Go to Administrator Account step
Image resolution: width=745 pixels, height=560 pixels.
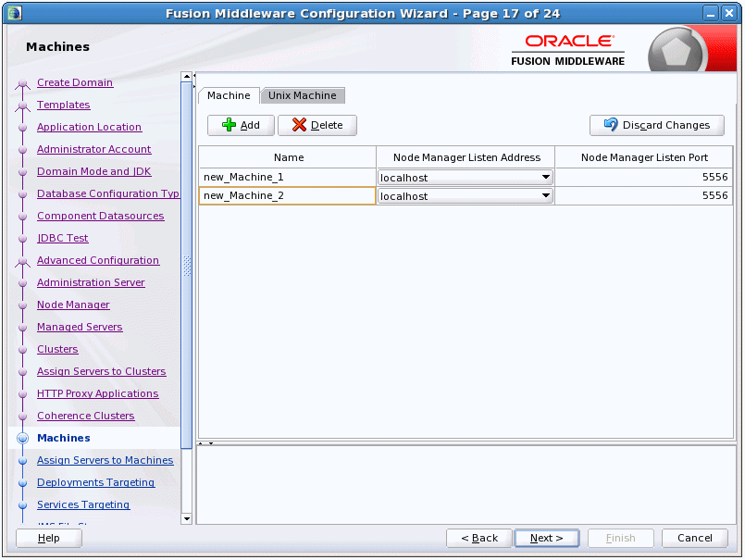pos(94,149)
